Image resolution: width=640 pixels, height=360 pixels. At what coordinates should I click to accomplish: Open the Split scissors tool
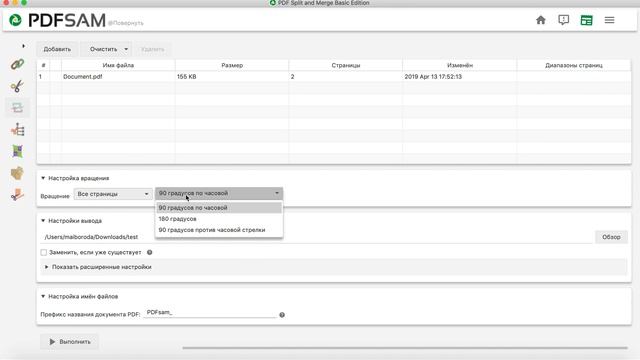17,86
